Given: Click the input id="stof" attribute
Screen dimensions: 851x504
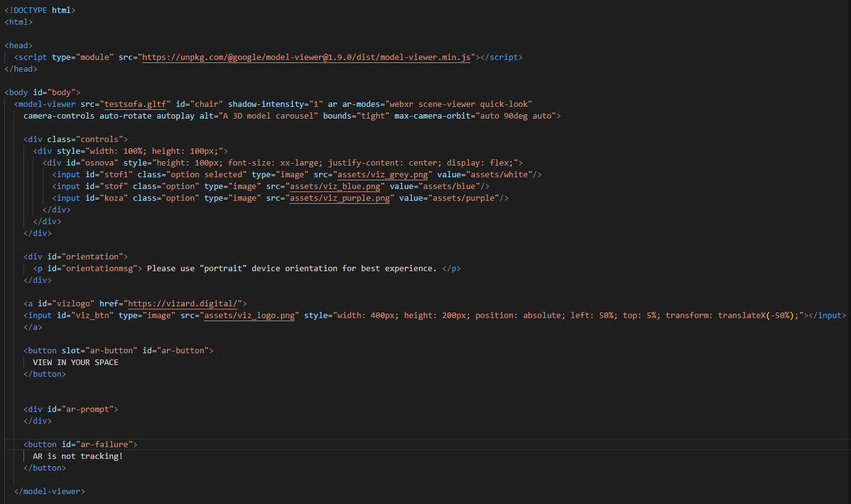Looking at the screenshot, I should [107, 186].
